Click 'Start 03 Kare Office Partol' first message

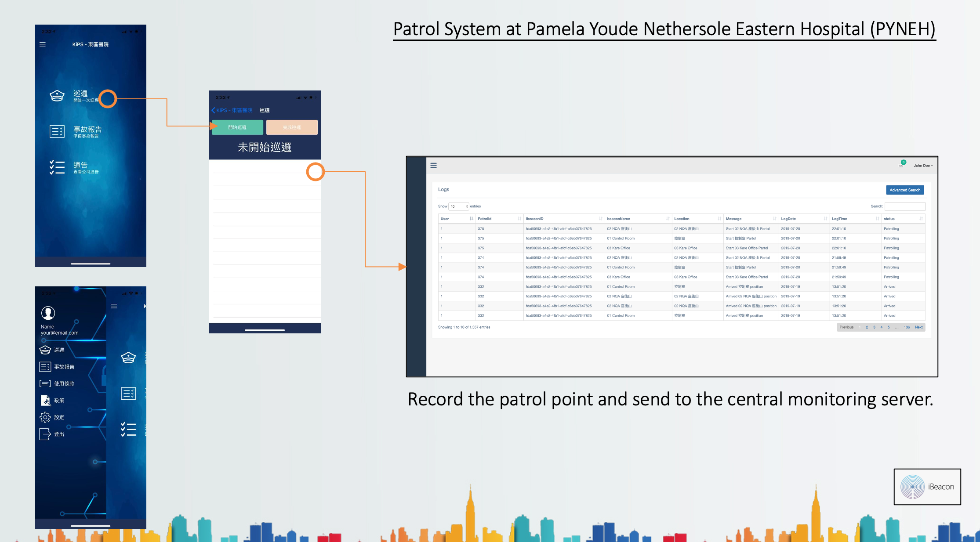(747, 248)
